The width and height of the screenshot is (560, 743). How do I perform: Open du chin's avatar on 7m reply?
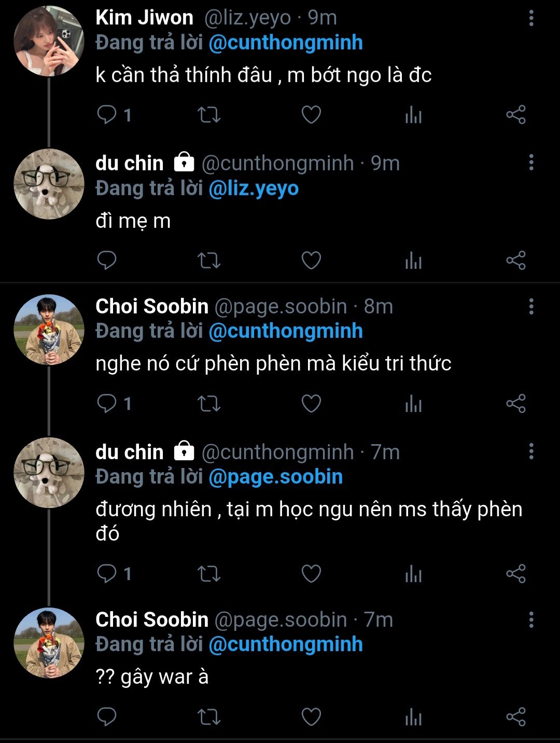pyautogui.click(x=49, y=473)
